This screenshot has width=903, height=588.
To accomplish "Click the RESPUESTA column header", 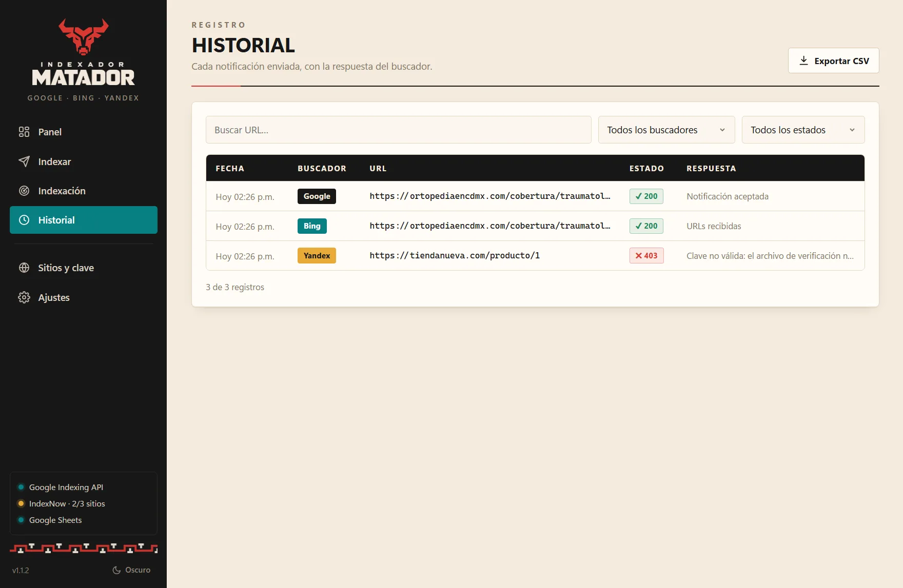I will tap(711, 168).
